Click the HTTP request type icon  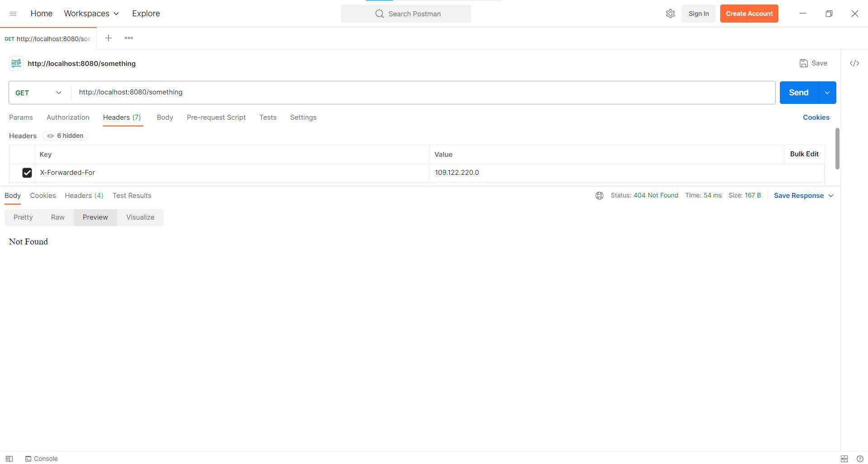[x=16, y=63]
